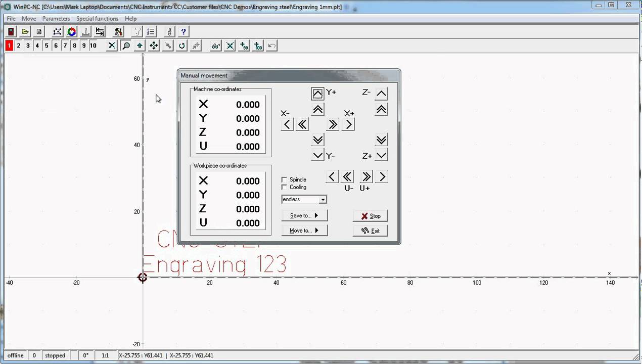The height and width of the screenshot is (364, 642).
Task: Jog Z+ slow with single down arrow
Action: (x=381, y=155)
